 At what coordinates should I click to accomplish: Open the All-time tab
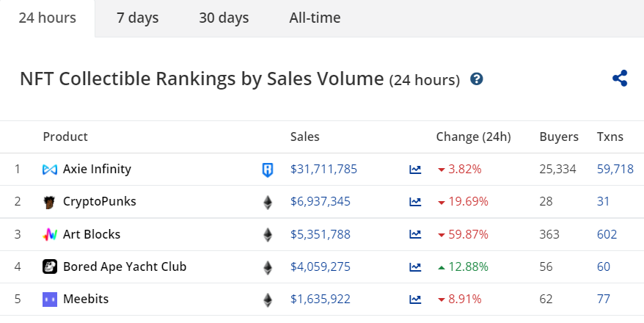pyautogui.click(x=315, y=18)
